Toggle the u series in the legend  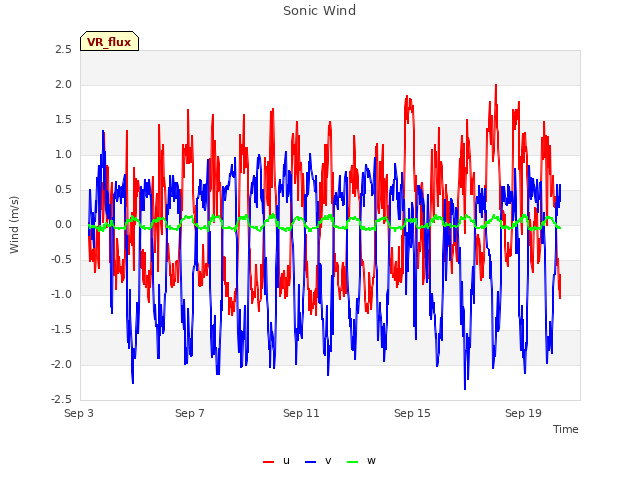[277, 461]
